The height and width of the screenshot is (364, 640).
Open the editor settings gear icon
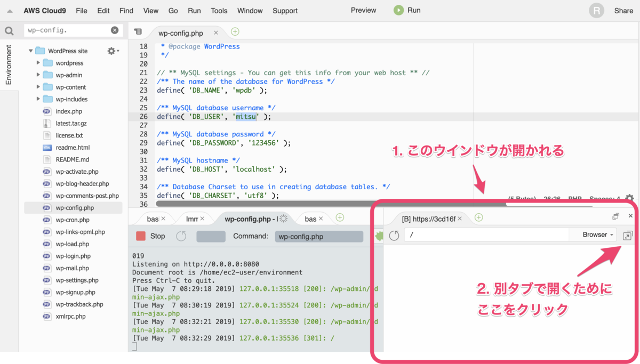tap(629, 198)
